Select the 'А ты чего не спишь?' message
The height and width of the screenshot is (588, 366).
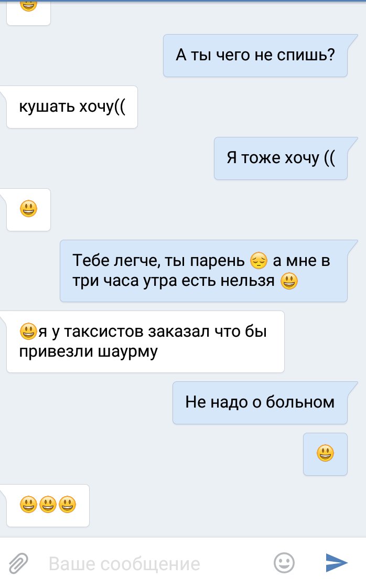(255, 56)
